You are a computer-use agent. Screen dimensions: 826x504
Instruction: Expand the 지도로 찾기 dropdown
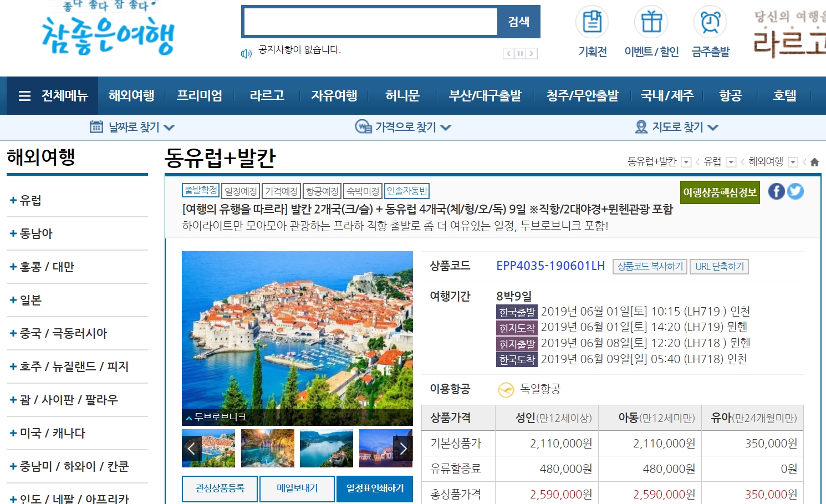[713, 128]
